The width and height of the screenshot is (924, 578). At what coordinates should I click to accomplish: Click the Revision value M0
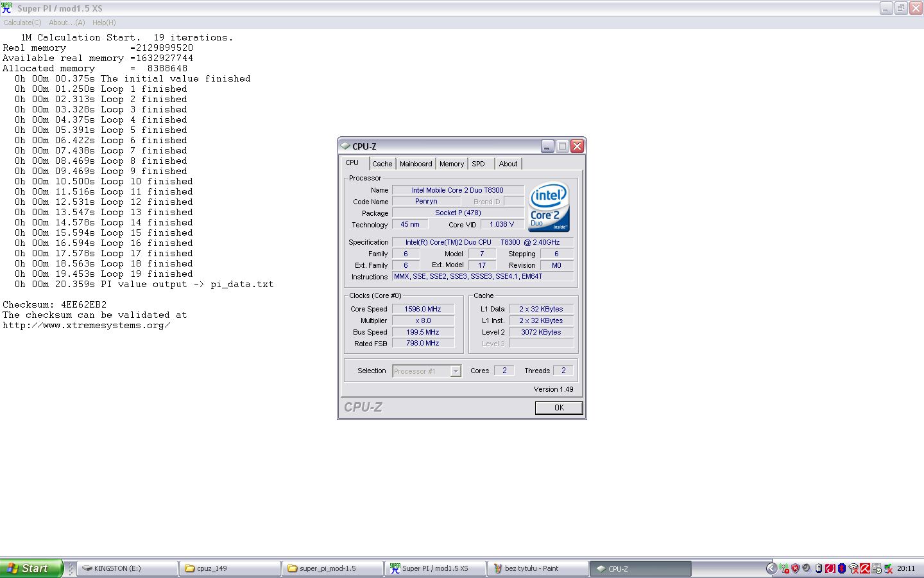click(x=556, y=265)
